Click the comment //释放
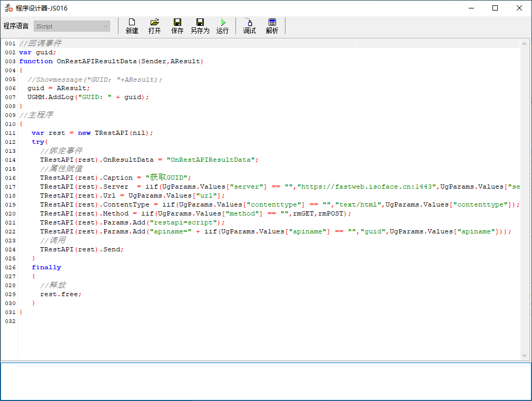Viewport: 532px width, 401px height. tap(53, 285)
